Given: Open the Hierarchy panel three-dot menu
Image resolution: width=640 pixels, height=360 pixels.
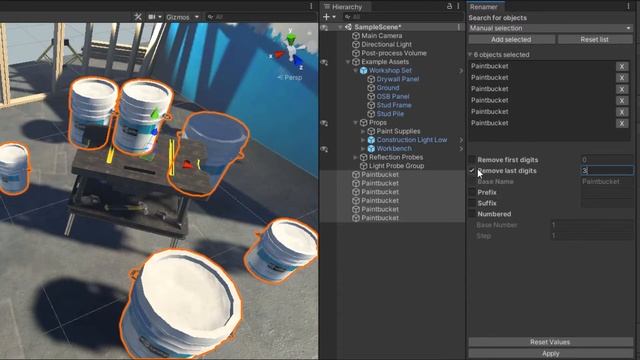Looking at the screenshot, I should click(458, 6).
